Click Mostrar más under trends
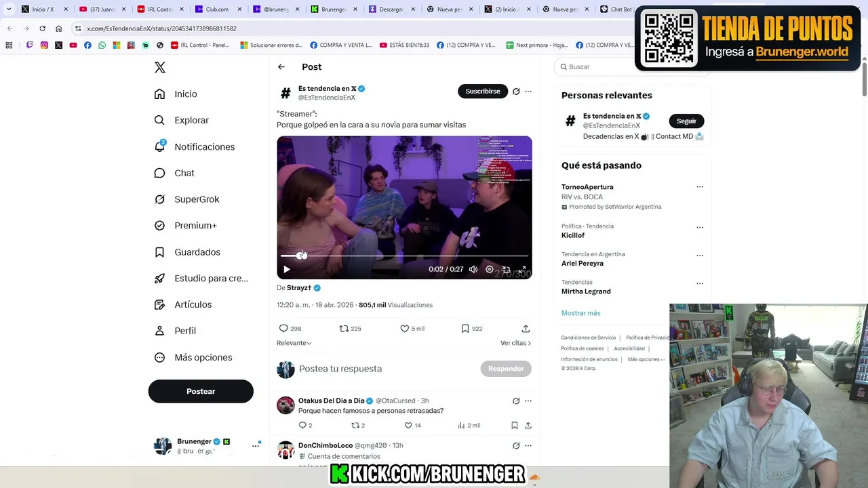 [x=580, y=313]
